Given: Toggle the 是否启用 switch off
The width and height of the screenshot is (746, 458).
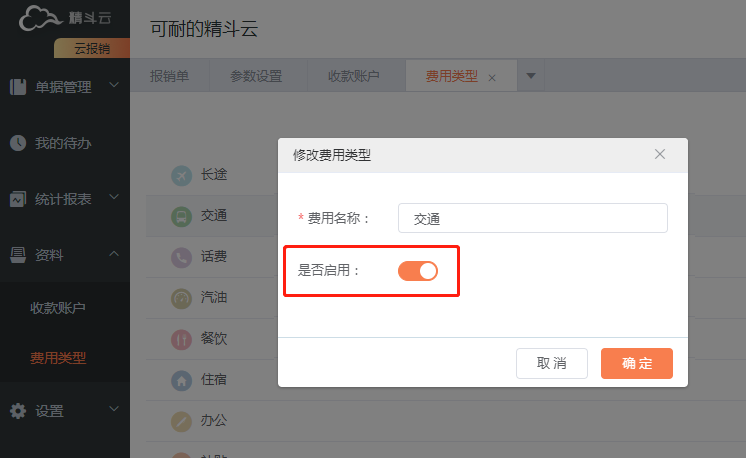Looking at the screenshot, I should [x=418, y=270].
